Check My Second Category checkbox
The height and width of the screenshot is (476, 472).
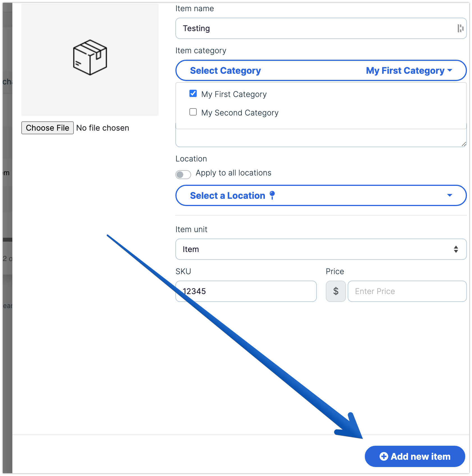(193, 112)
